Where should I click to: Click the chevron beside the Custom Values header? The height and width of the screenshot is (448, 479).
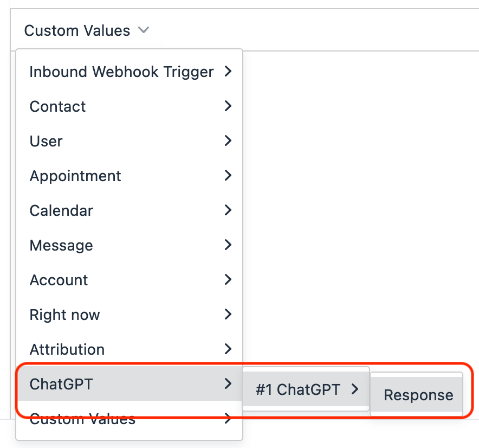pos(144,30)
